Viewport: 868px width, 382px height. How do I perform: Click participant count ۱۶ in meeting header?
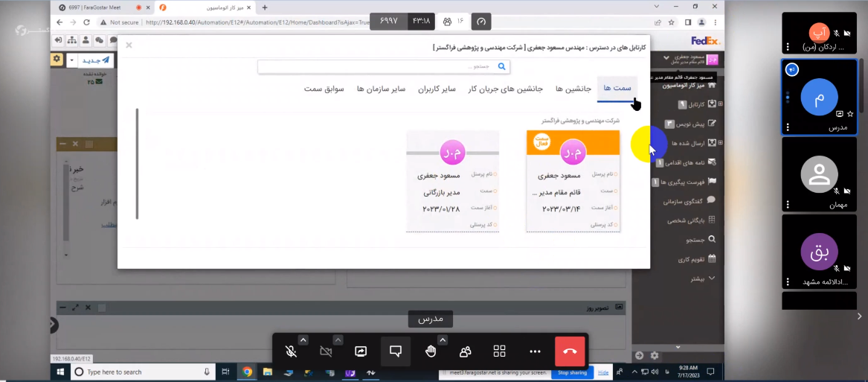(453, 22)
